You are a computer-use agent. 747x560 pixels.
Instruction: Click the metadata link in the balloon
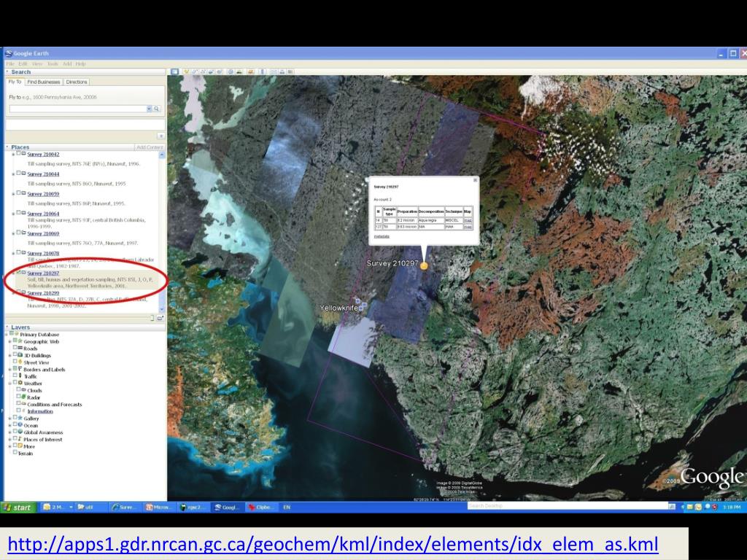381,236
